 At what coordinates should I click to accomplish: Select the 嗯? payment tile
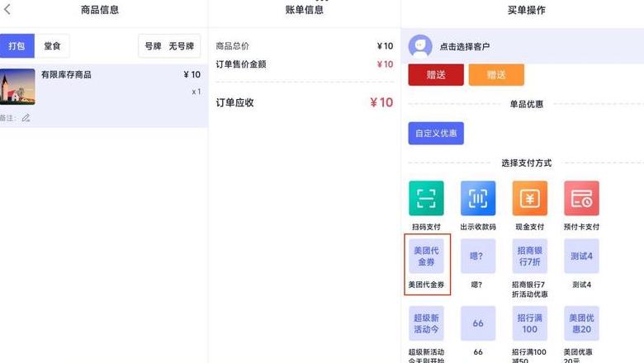(478, 256)
